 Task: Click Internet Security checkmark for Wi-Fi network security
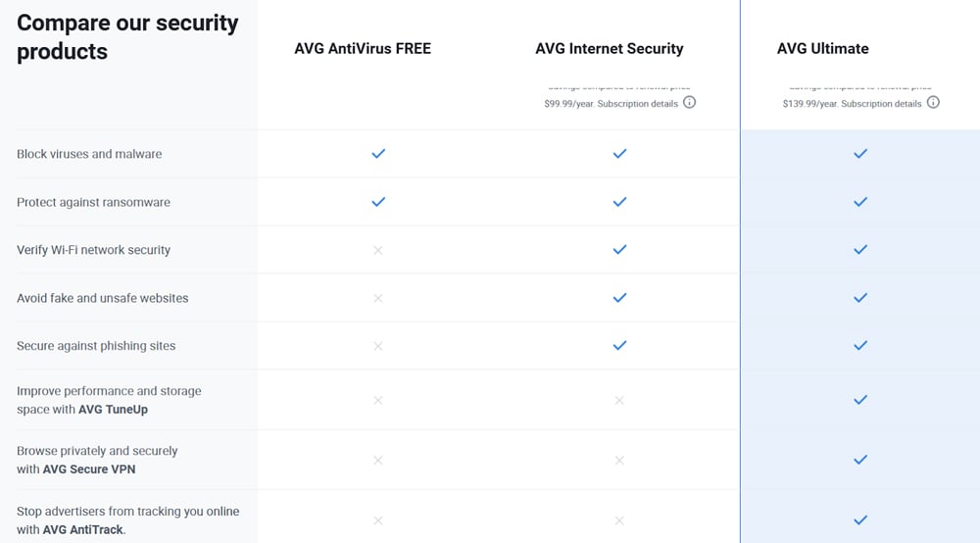pos(619,250)
